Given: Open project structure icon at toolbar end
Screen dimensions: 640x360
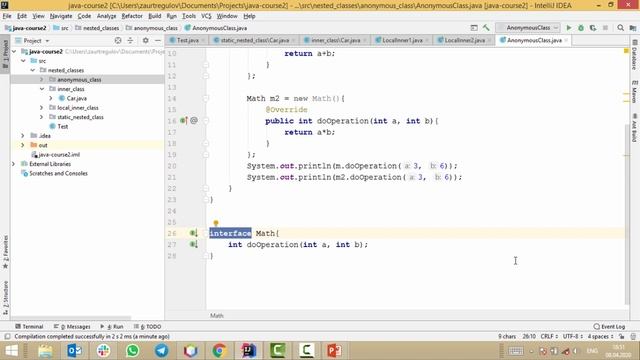Looking at the screenshot, I should click(x=633, y=28).
